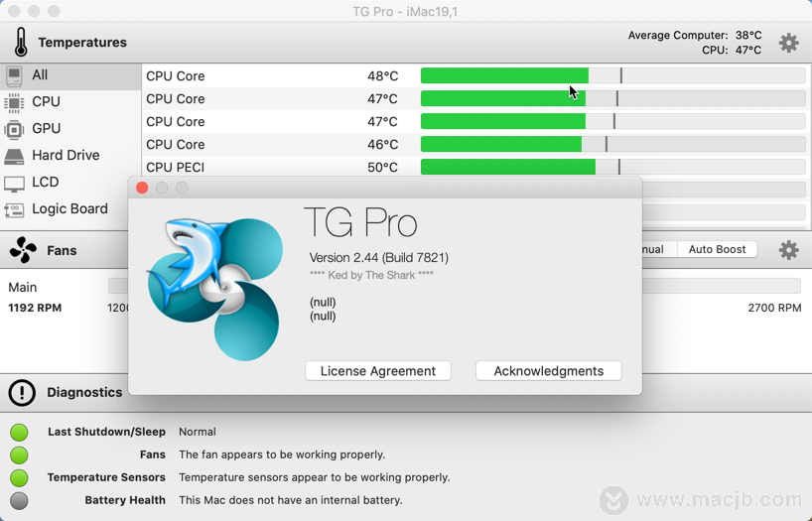Click Version 2.44 (Build 7821) text
The image size is (812, 521).
click(x=378, y=257)
